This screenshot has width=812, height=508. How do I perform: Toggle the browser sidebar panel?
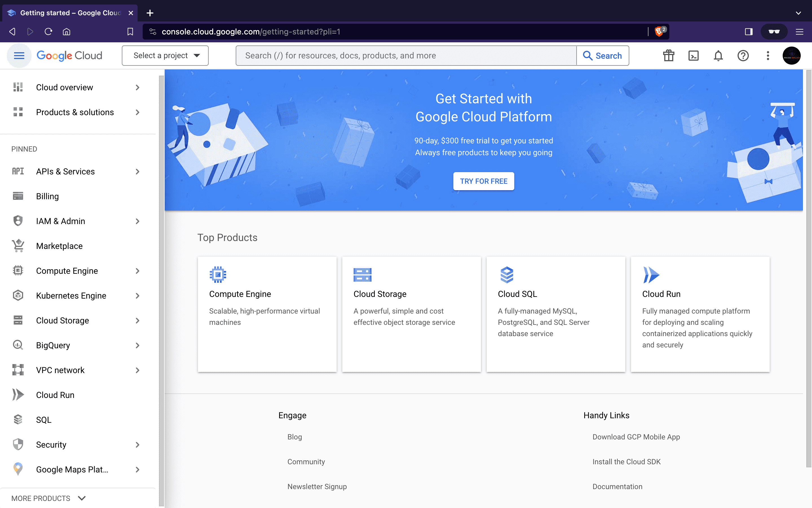749,32
